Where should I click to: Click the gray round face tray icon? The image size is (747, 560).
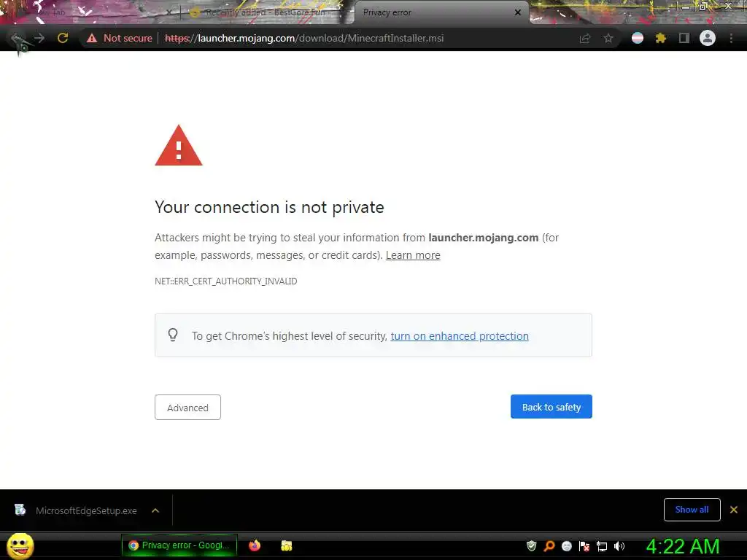point(566,545)
